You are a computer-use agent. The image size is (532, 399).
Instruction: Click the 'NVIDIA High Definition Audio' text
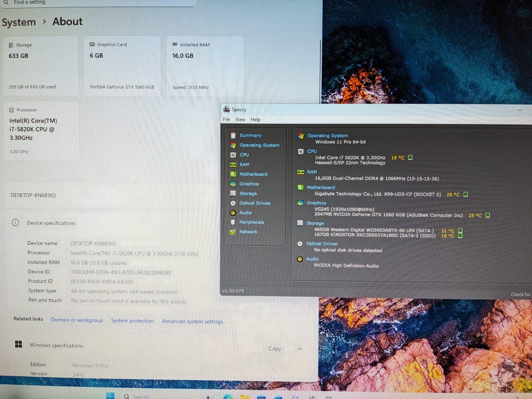click(x=346, y=265)
